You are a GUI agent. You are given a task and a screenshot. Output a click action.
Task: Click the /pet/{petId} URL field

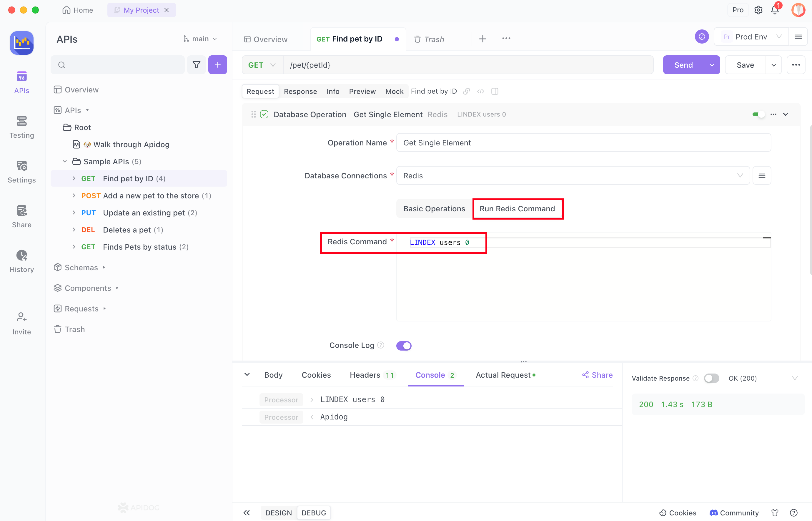[x=440, y=65]
